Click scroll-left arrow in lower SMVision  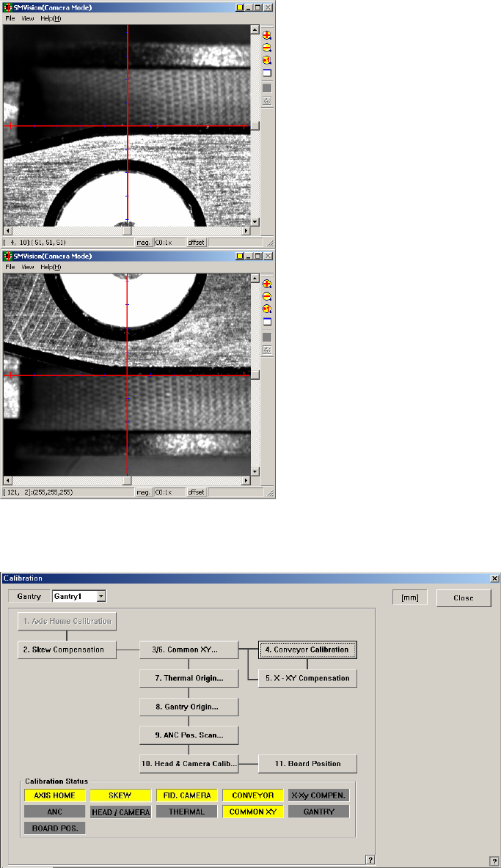click(7, 480)
